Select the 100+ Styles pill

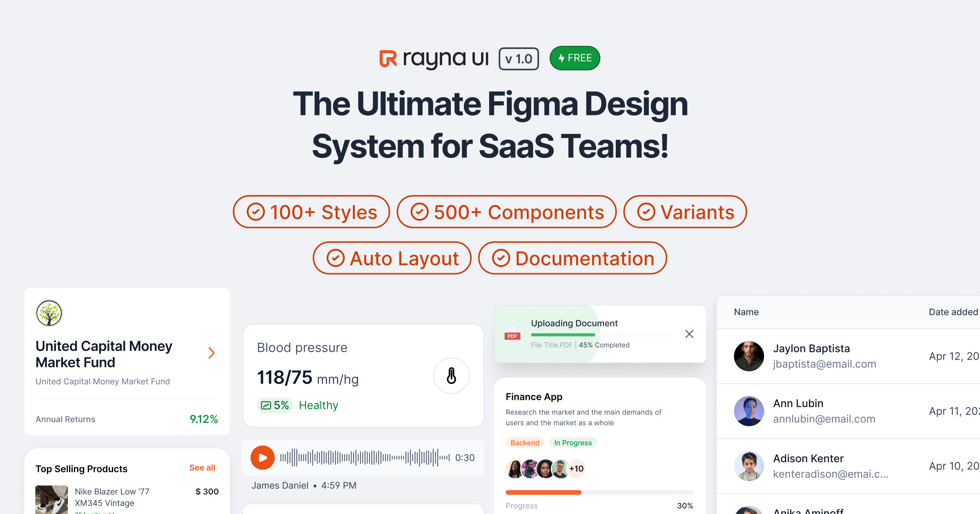(312, 212)
